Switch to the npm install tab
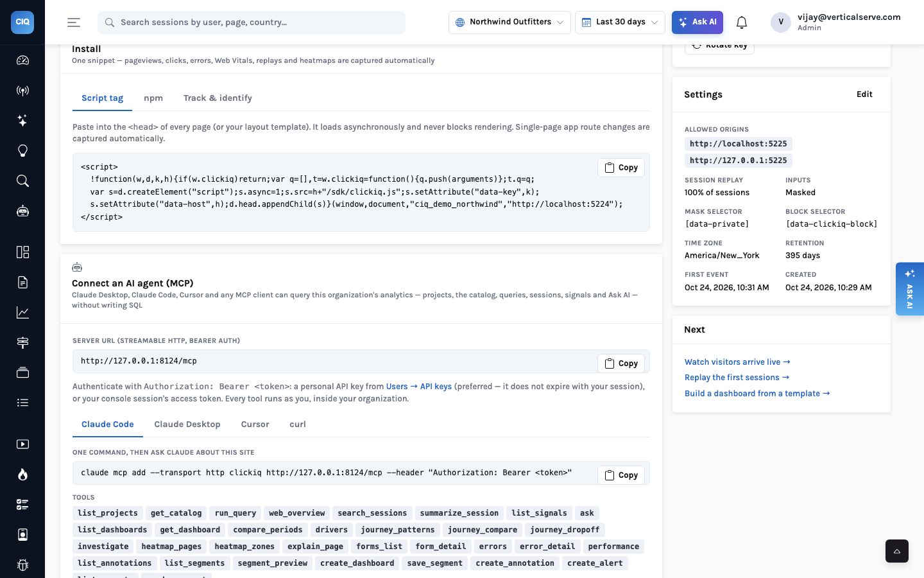924x578 pixels. click(x=153, y=98)
